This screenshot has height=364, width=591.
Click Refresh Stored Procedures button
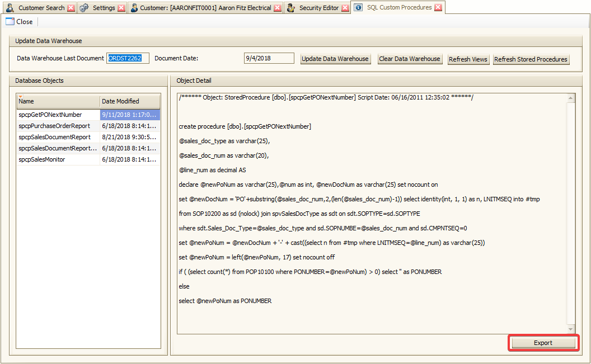[x=531, y=59]
